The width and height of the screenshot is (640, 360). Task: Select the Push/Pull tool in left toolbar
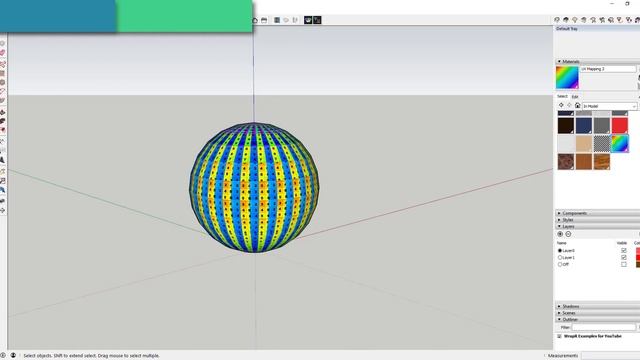coord(2,112)
